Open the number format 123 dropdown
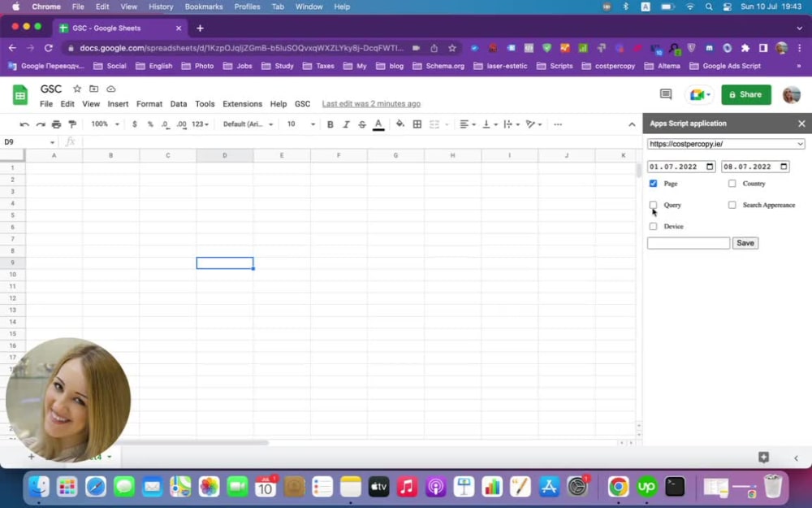812x508 pixels. tap(200, 124)
